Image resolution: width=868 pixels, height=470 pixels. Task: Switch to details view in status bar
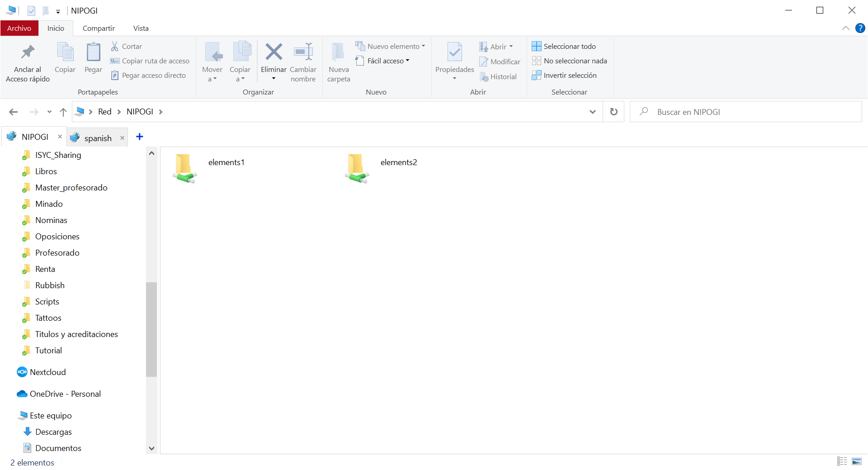point(842,461)
